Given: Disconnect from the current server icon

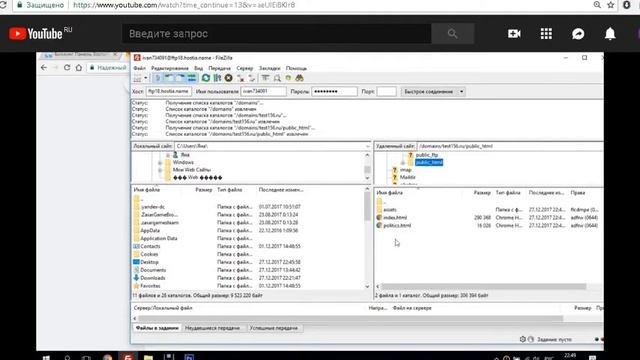Looking at the screenshot, I should (240, 78).
